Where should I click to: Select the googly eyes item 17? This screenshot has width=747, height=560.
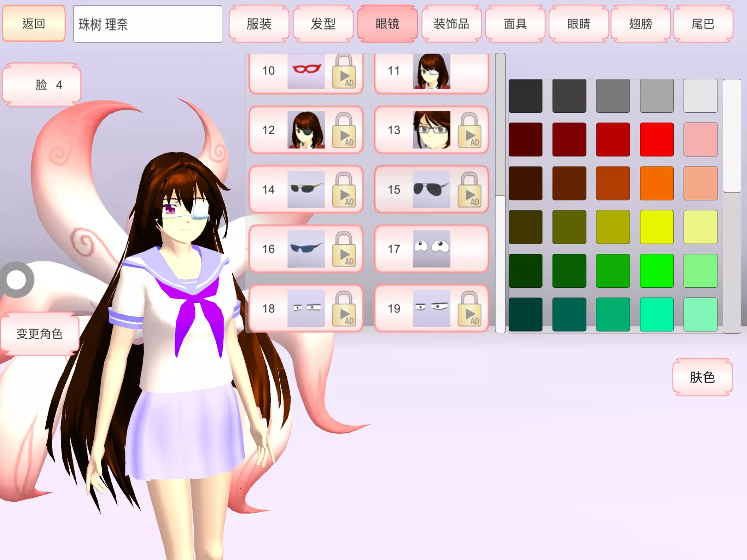click(x=431, y=249)
